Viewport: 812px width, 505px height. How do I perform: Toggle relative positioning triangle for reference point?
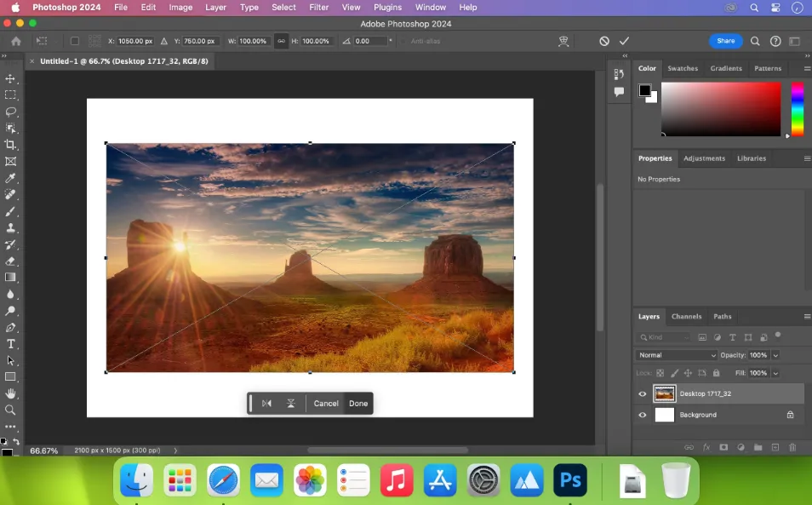[x=163, y=41]
